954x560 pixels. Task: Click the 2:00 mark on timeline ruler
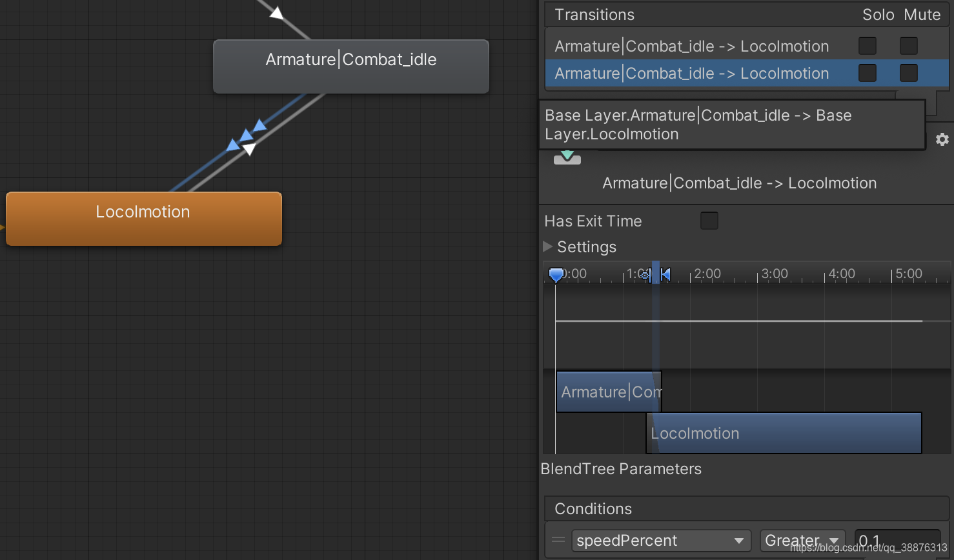(x=707, y=274)
